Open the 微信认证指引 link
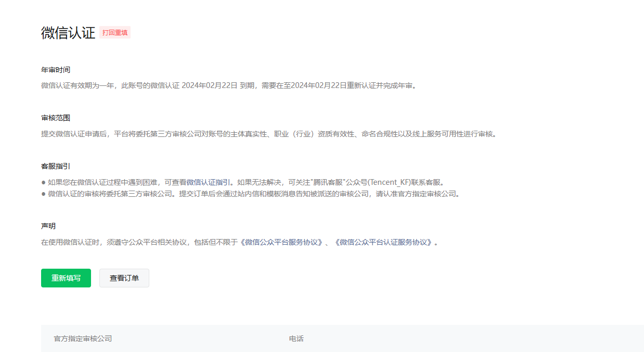 click(209, 182)
